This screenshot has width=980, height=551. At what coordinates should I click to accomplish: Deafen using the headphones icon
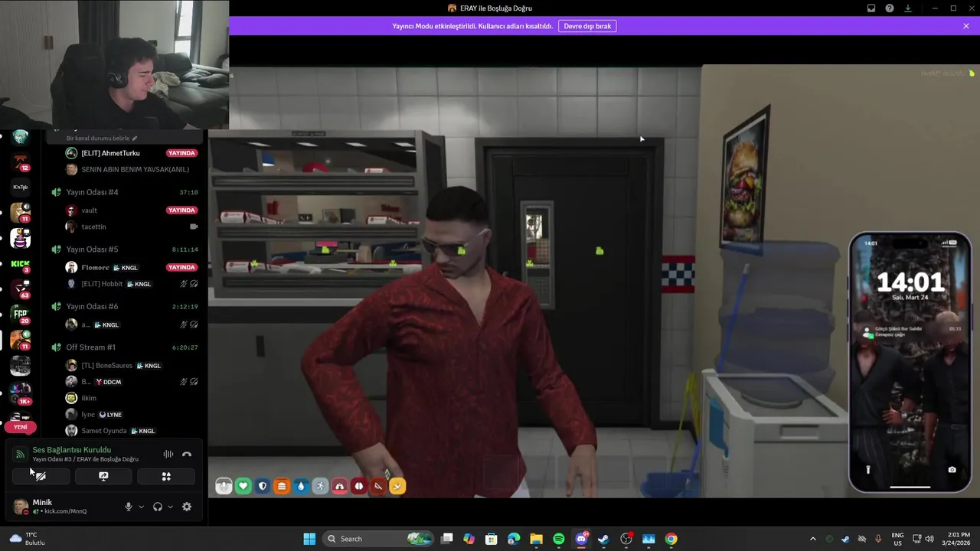[x=158, y=507]
